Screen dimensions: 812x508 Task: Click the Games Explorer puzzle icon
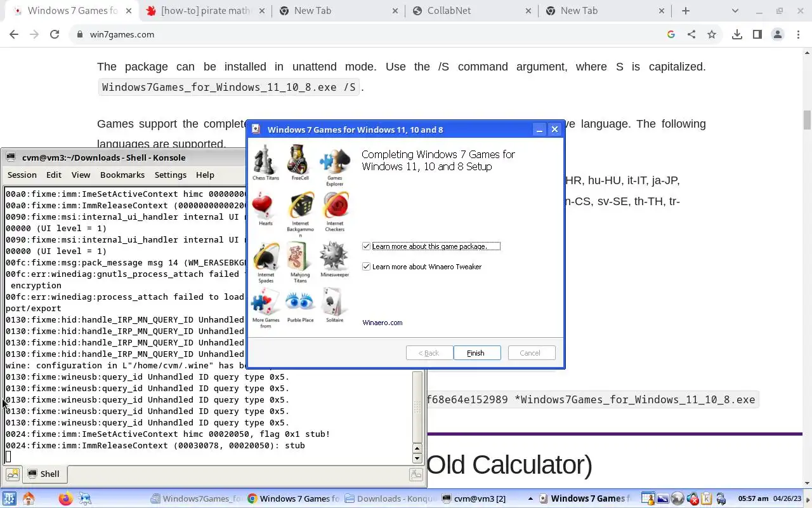click(335, 161)
